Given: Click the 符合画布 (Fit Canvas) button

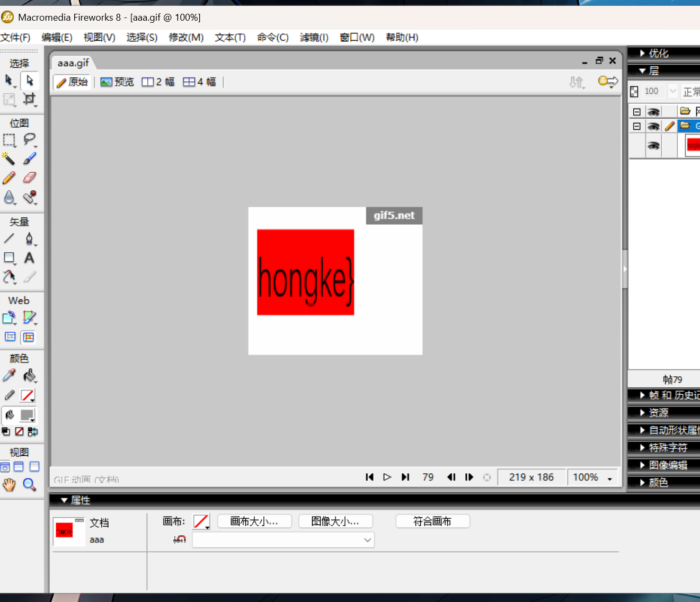Looking at the screenshot, I should pos(432,521).
